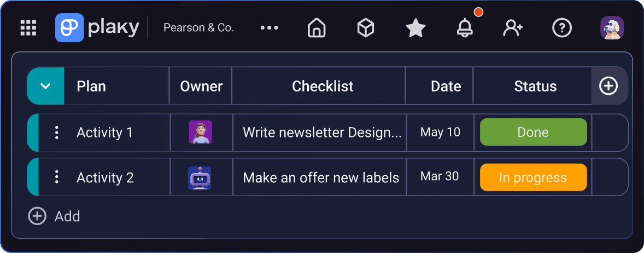Open favorites star icon

[415, 28]
